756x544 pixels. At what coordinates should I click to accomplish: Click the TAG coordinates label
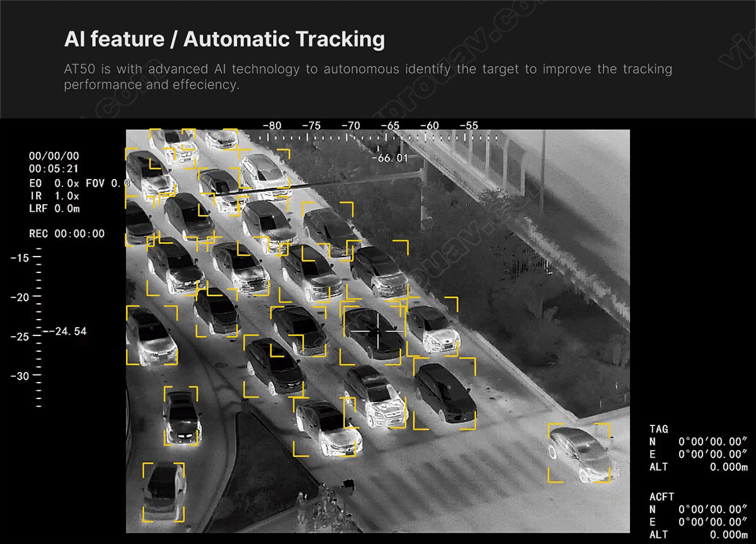[659, 429]
